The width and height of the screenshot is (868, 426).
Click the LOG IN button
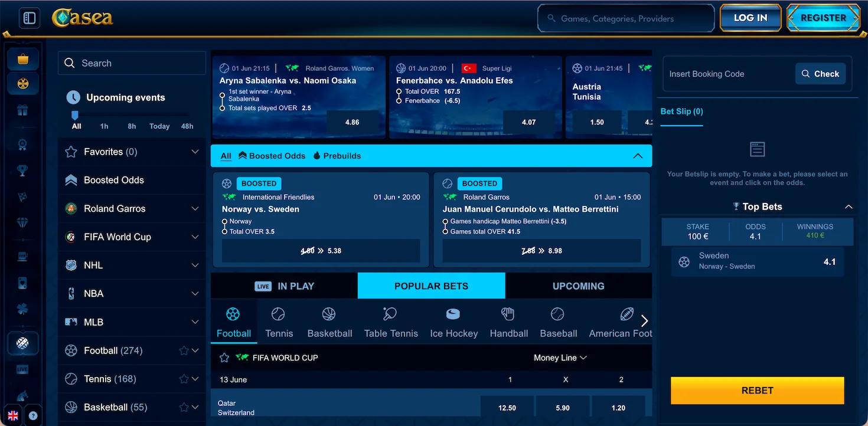pos(750,18)
